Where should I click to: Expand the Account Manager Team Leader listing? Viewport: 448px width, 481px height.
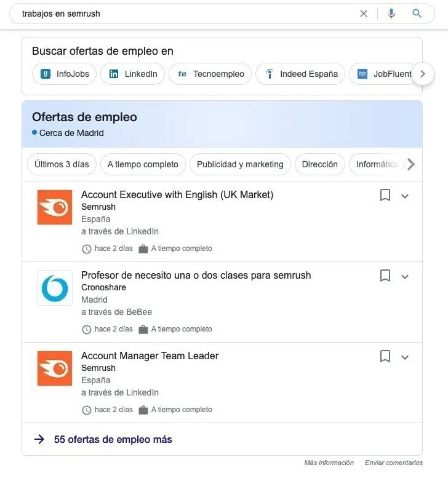(405, 357)
